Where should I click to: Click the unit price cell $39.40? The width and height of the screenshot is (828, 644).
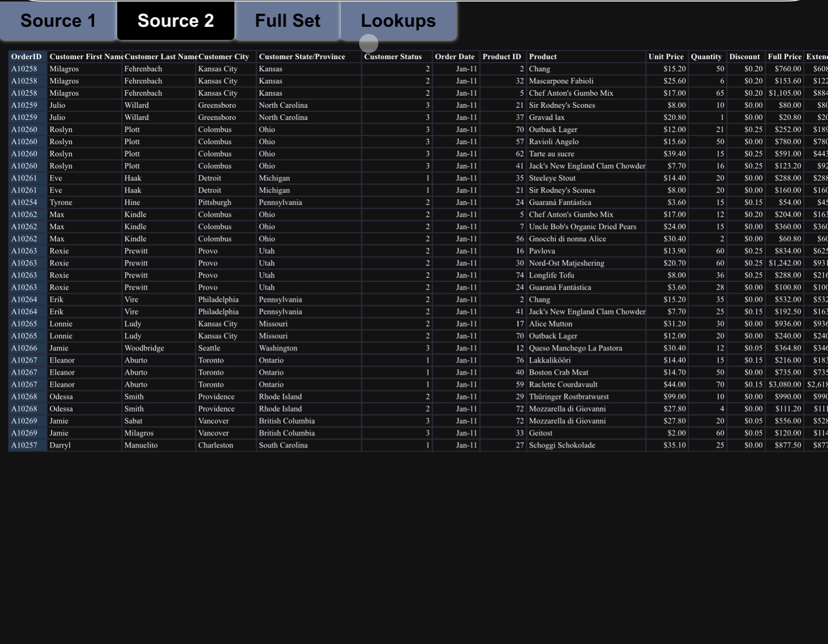pyautogui.click(x=667, y=154)
